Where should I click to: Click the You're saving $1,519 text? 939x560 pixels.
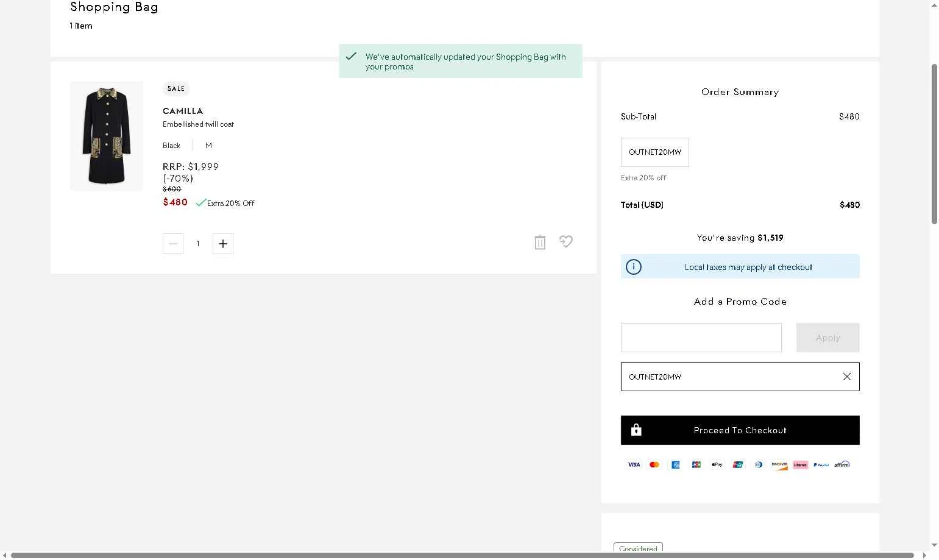coord(740,238)
